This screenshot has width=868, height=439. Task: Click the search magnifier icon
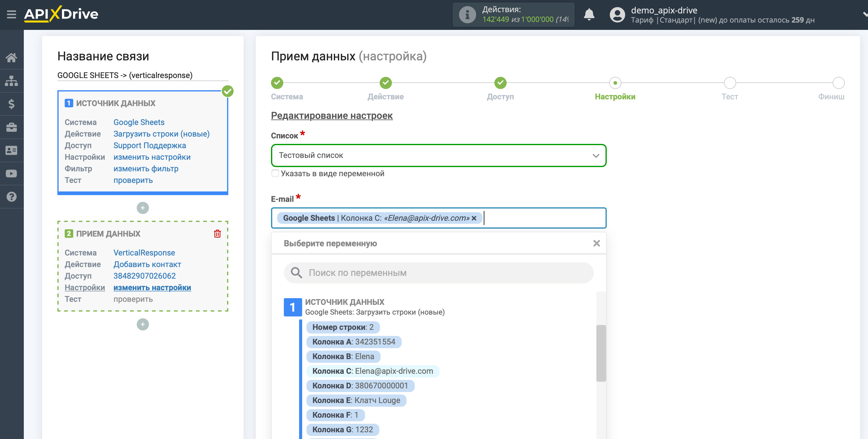(x=296, y=273)
